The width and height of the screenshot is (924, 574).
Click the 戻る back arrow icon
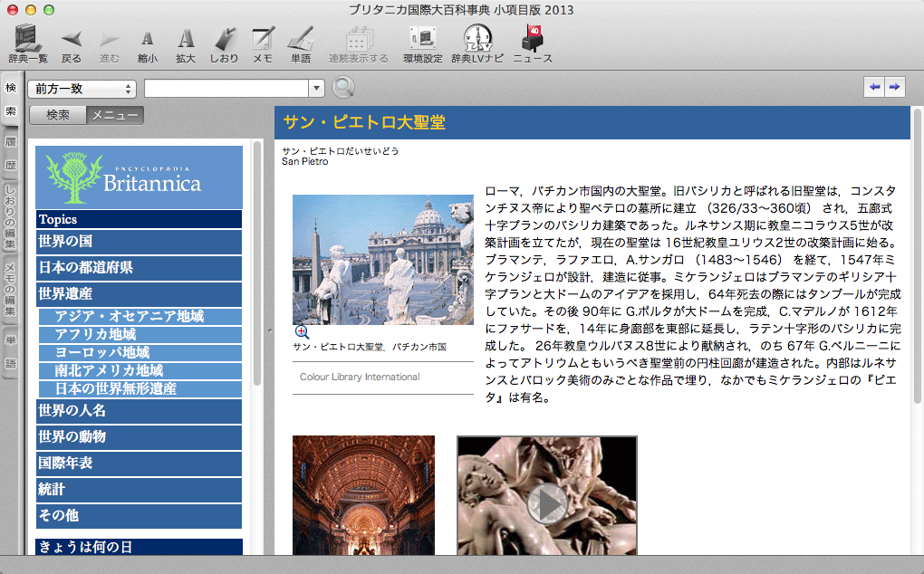[x=71, y=41]
